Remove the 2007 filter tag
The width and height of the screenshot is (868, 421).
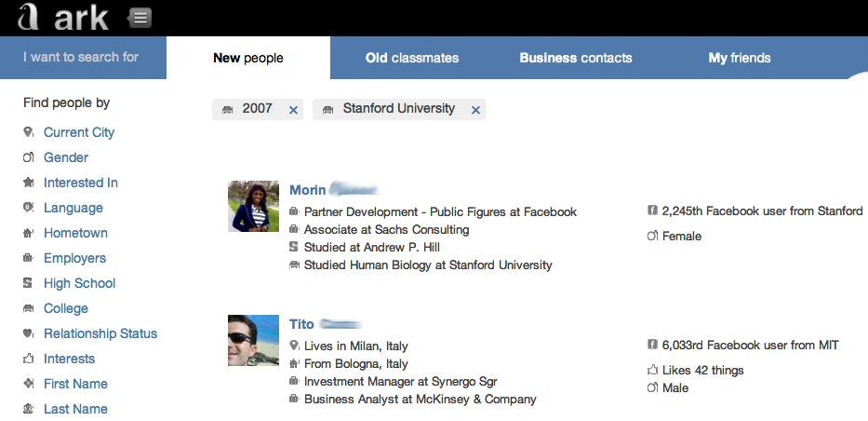[x=294, y=110]
